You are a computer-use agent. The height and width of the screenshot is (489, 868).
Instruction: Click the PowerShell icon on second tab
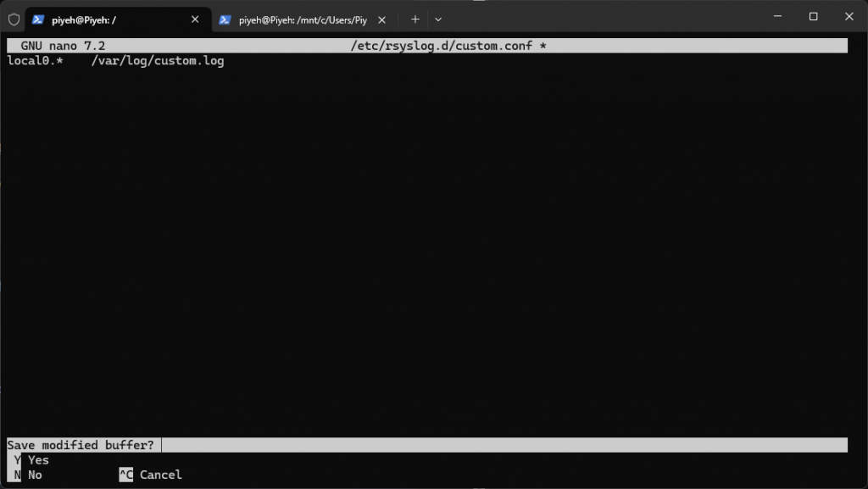tap(225, 19)
